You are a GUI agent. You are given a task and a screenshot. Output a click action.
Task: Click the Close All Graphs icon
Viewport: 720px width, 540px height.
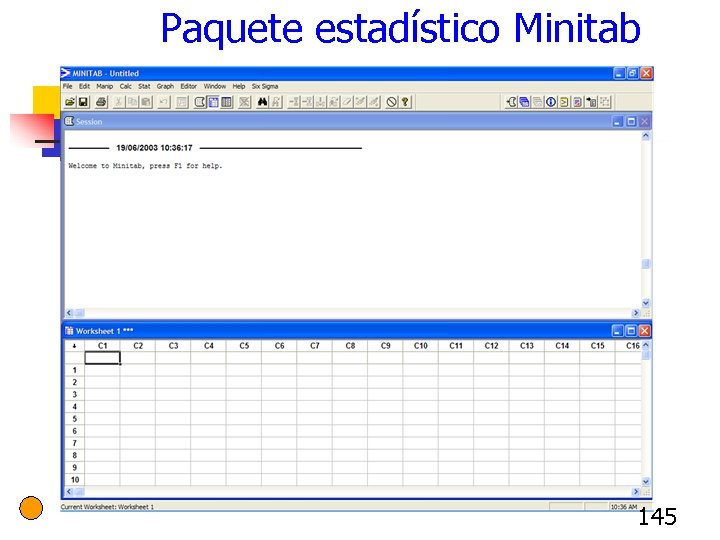tap(245, 102)
